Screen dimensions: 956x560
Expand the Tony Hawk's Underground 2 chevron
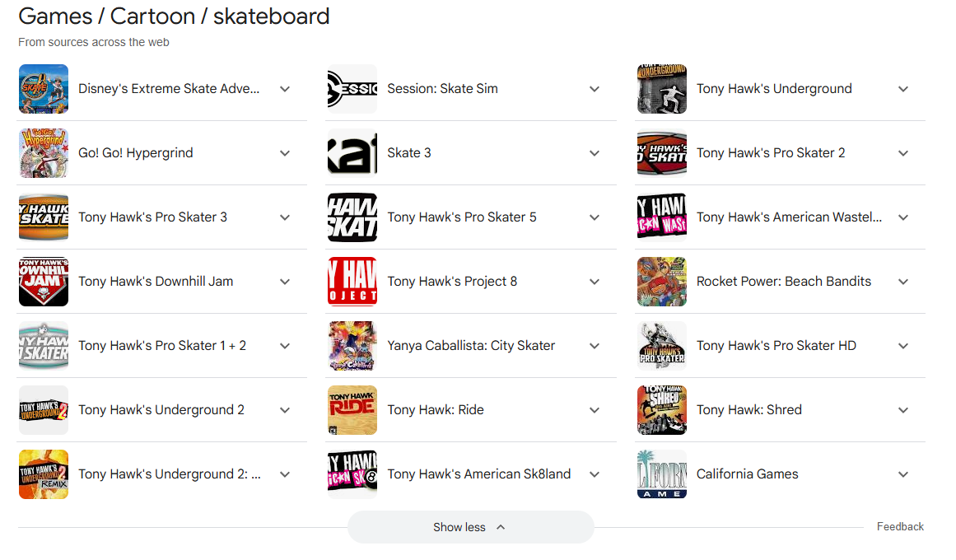[x=285, y=410]
